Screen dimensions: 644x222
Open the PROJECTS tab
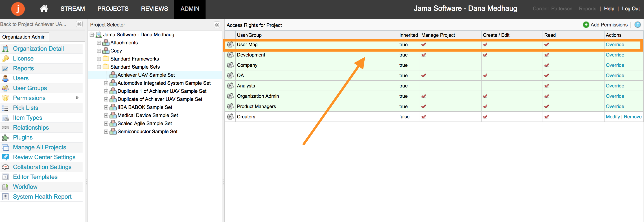(x=113, y=9)
